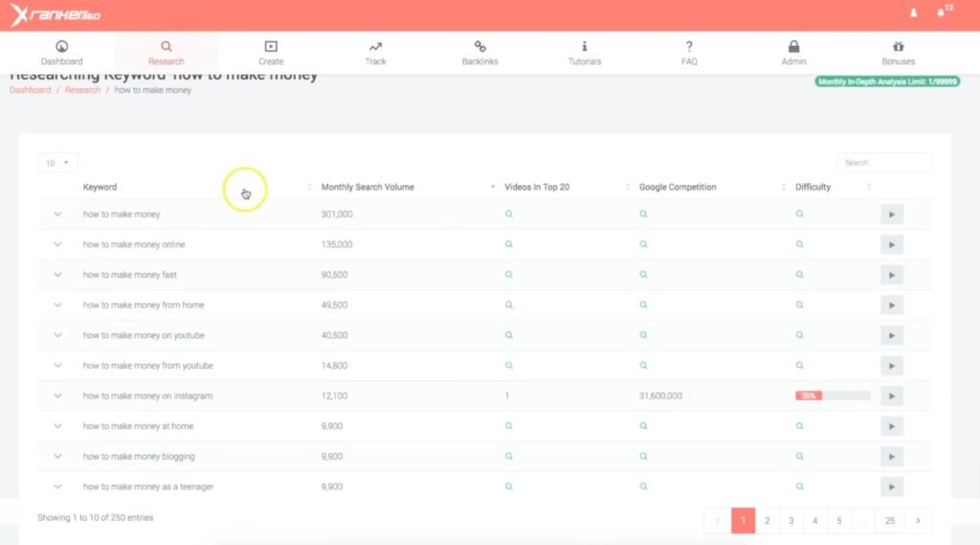This screenshot has height=545, width=980.
Task: Go to page 2 of results
Action: [x=767, y=520]
